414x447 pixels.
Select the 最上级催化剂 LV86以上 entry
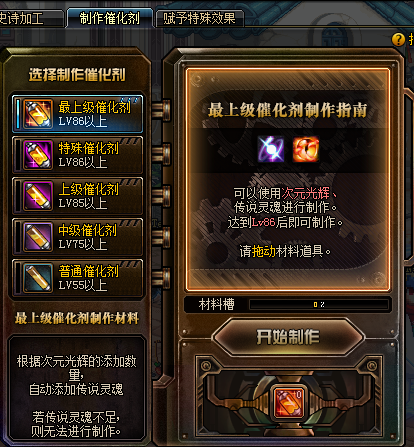[78, 114]
